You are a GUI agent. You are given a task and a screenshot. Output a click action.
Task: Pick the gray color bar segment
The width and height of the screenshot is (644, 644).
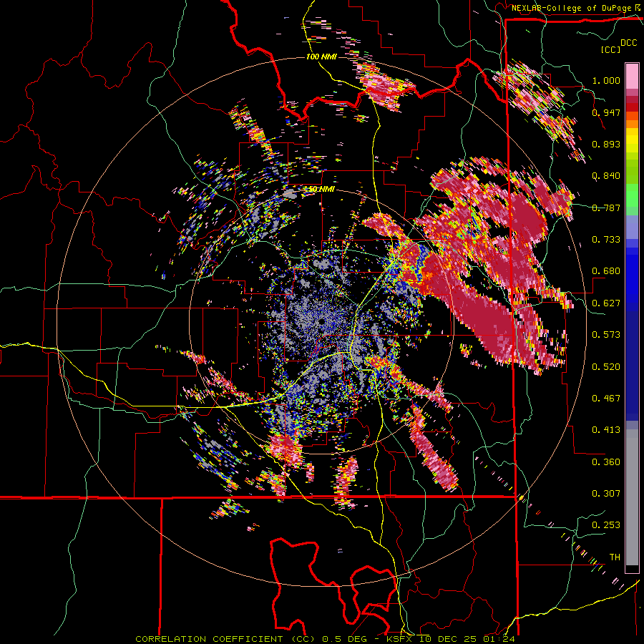click(x=632, y=497)
